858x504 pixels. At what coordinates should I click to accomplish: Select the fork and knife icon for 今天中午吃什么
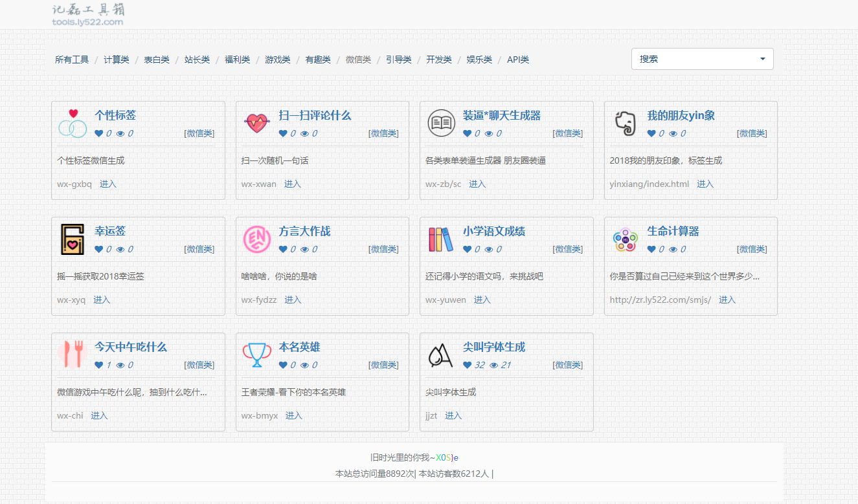73,355
